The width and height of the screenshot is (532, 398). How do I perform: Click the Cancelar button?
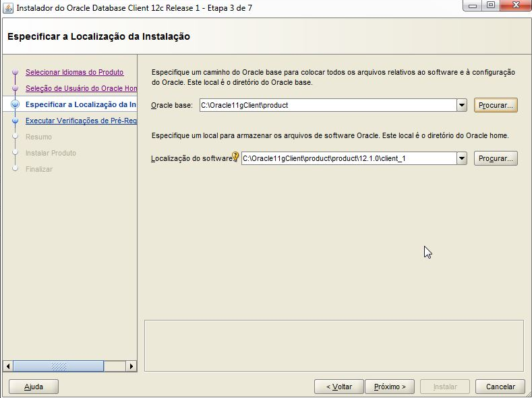(x=500, y=387)
